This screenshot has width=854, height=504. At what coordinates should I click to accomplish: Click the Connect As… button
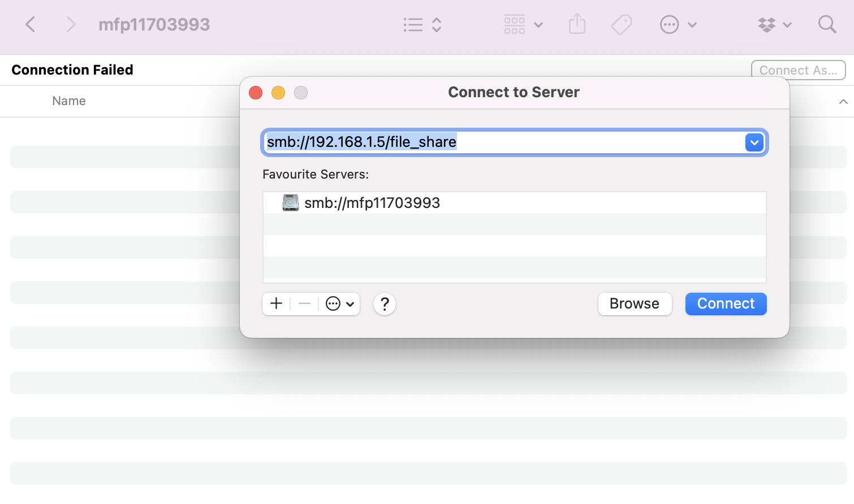coord(798,70)
